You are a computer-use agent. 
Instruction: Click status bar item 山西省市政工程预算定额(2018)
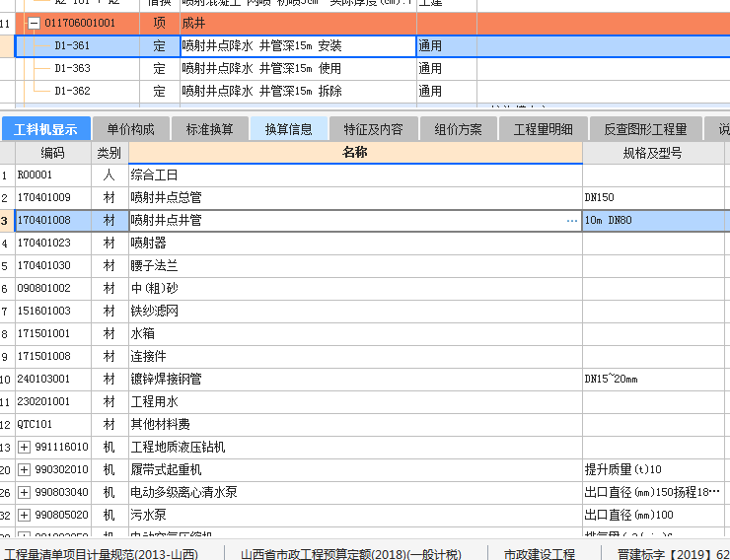(352, 554)
